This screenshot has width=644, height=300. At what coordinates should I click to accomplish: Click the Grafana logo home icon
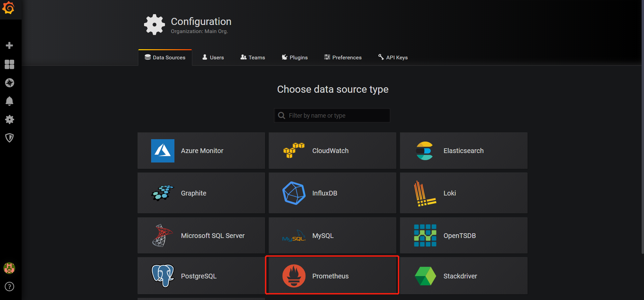pyautogui.click(x=8, y=8)
